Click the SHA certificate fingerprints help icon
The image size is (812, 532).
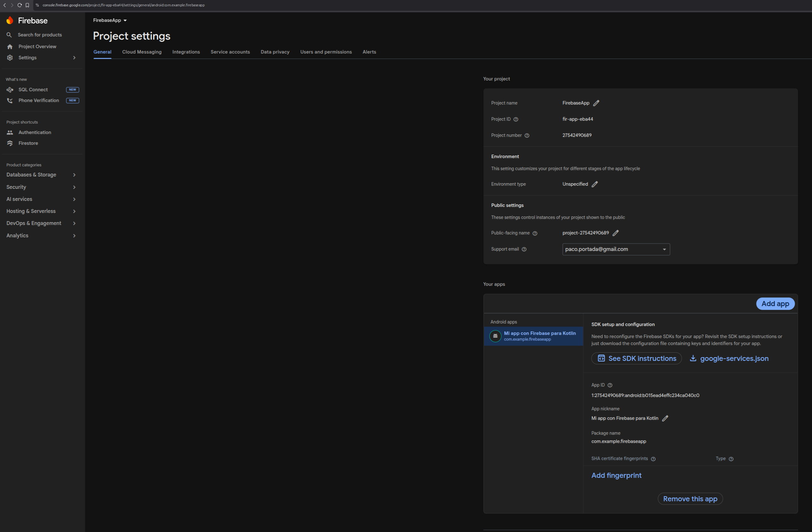tap(653, 459)
